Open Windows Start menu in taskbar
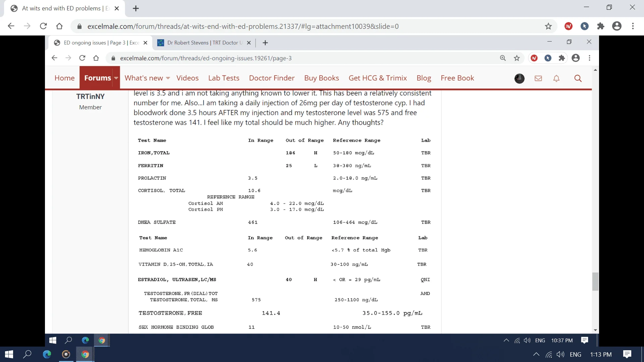This screenshot has height=362, width=644. pos(9,354)
